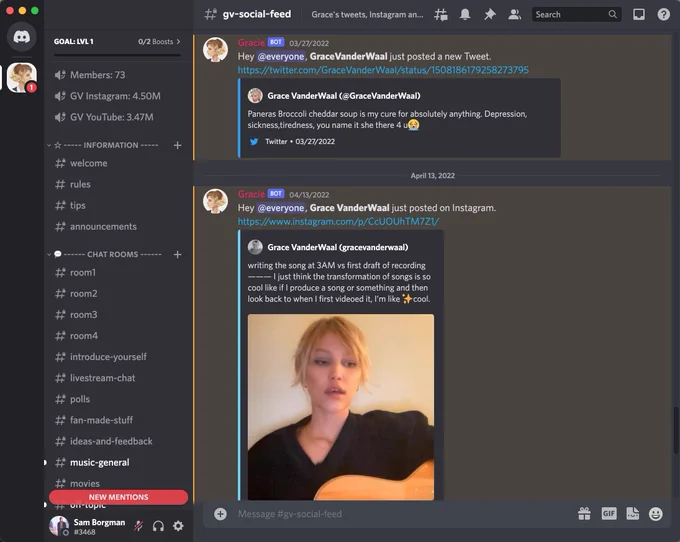This screenshot has width=680, height=542.
Task: Jump to NEW MENTIONS button
Action: point(118,497)
